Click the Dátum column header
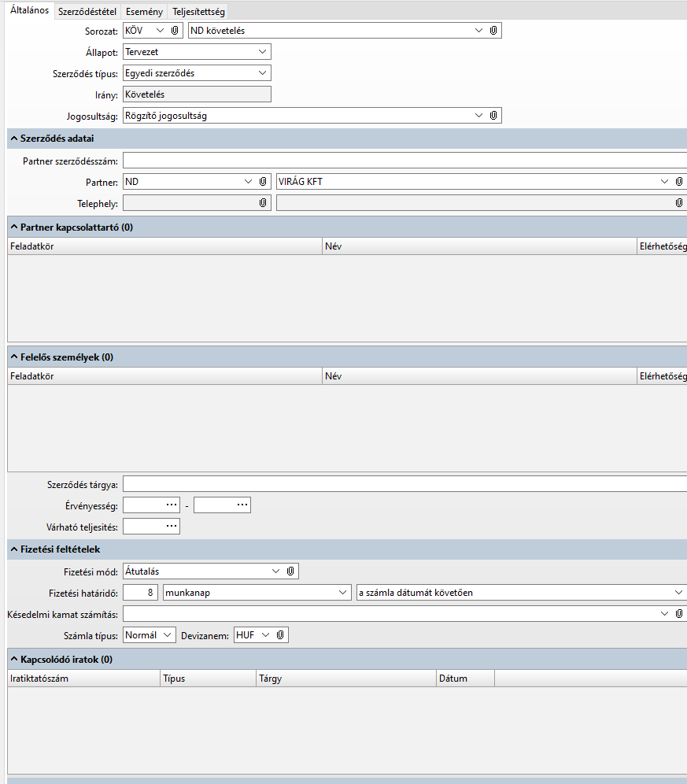Screen dimensions: 687x784 [466, 679]
